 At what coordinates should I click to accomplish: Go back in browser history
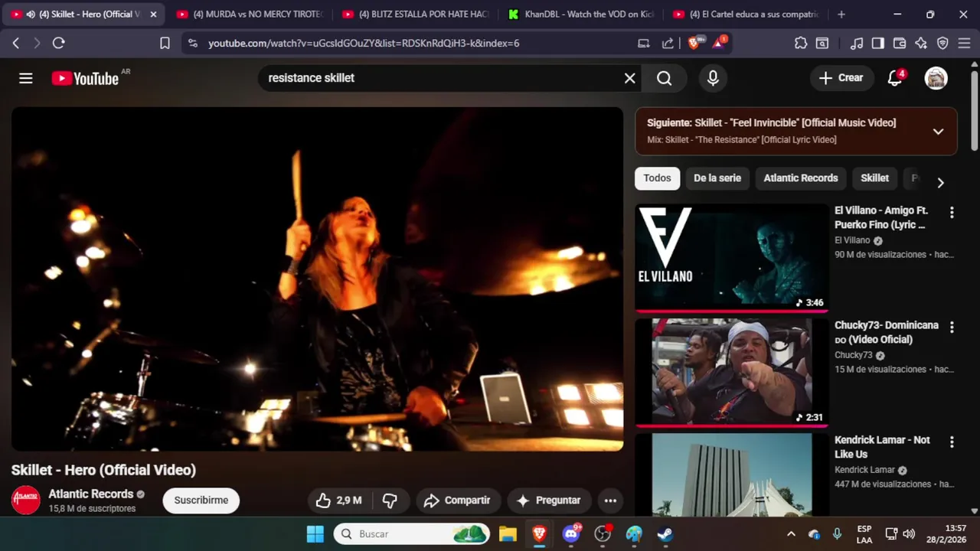point(15,44)
